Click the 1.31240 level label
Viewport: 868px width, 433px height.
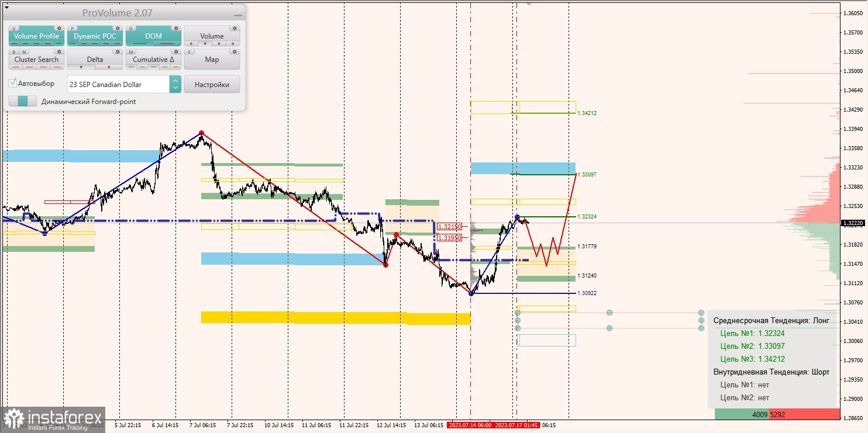(x=587, y=275)
